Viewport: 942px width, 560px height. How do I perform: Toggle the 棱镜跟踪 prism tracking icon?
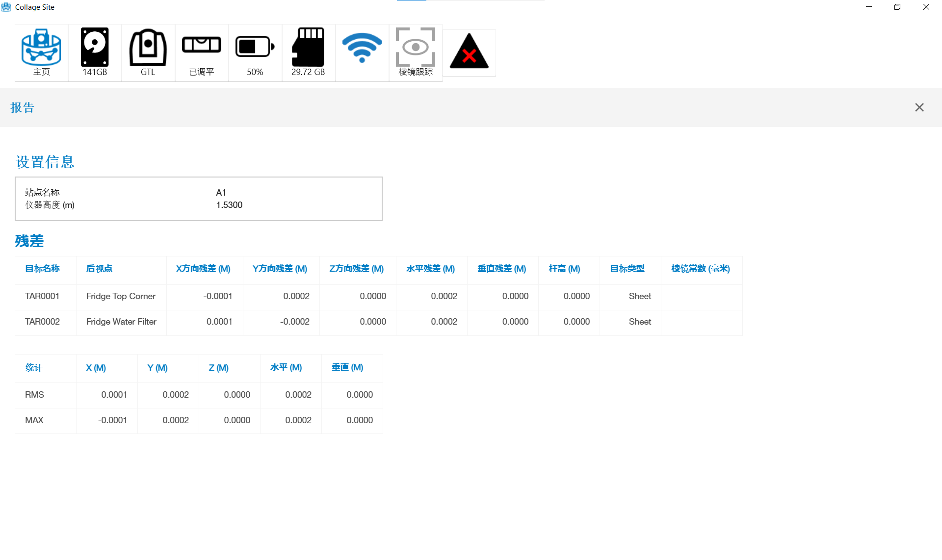[416, 52]
